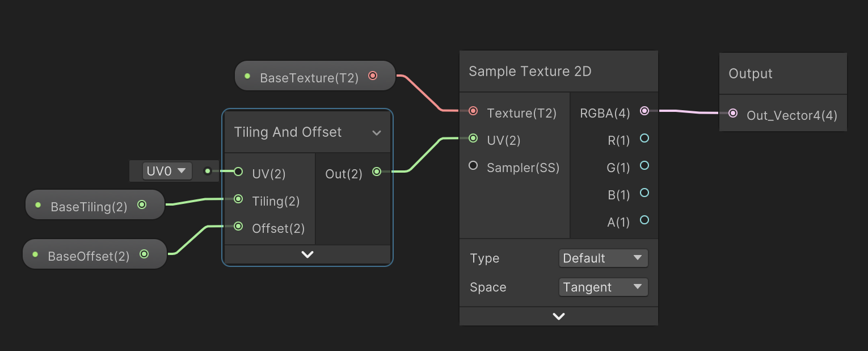868x351 pixels.
Task: Select the Output node title
Action: (751, 74)
